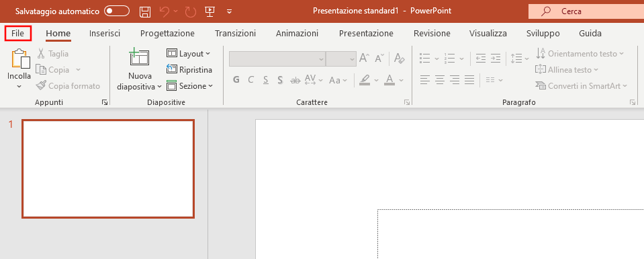Screen dimensions: 644x259
Task: Click the font color A button
Action: click(389, 80)
